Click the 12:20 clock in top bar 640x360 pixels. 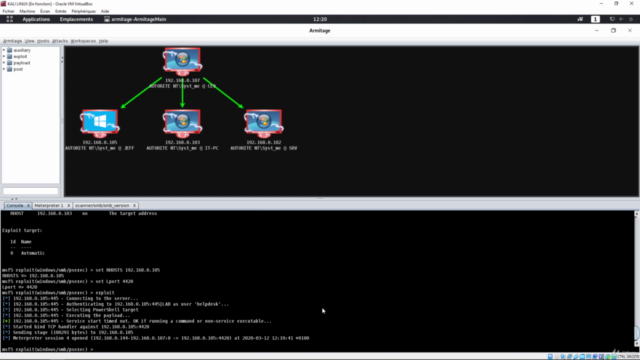320,19
